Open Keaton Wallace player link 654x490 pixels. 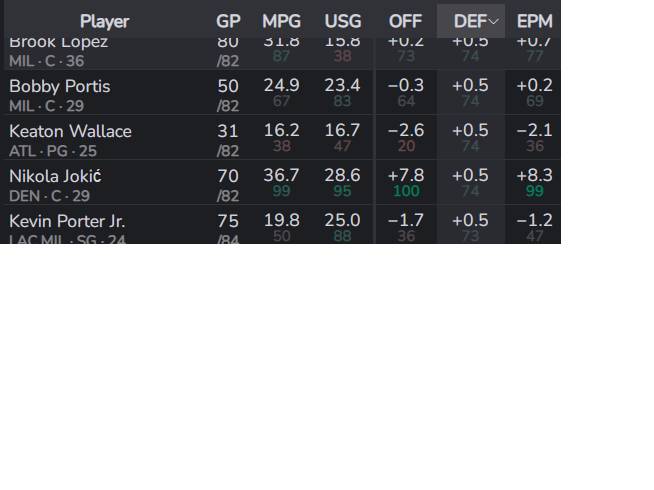[70, 131]
